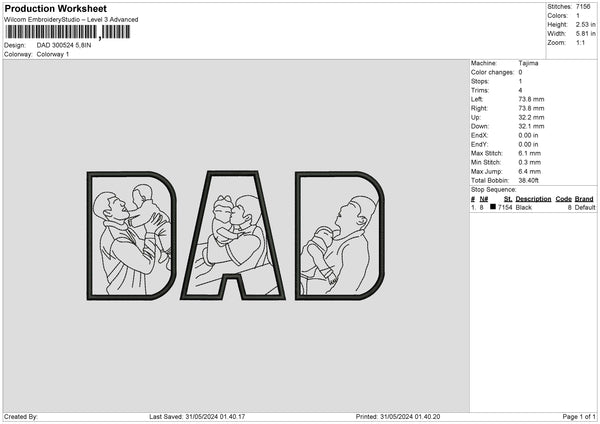This screenshot has width=600, height=424.
Task: Click the Default brand entry
Action: point(585,207)
